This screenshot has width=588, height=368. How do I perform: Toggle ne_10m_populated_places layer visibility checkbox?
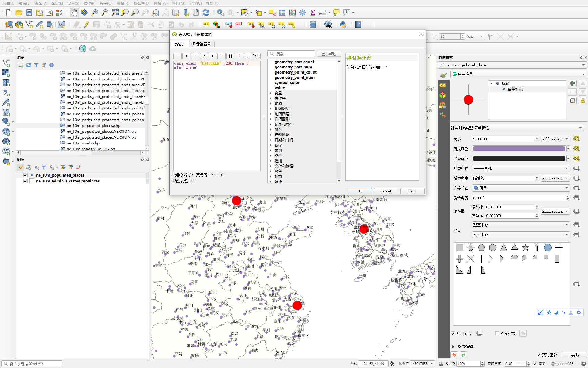tap(25, 175)
